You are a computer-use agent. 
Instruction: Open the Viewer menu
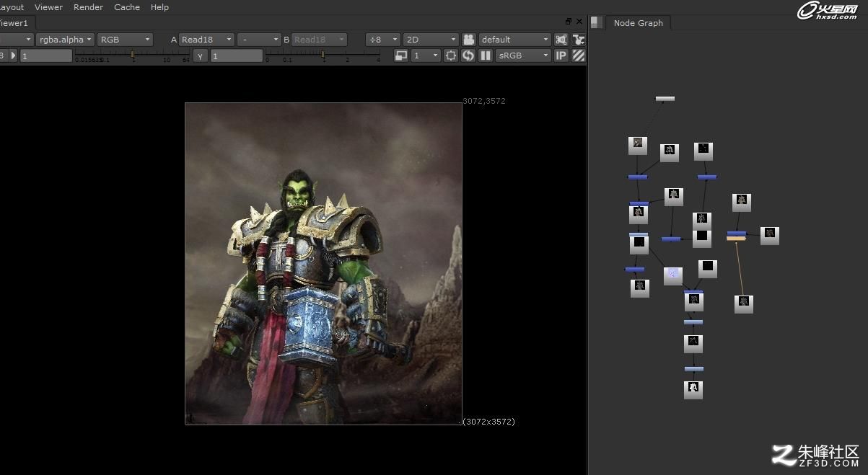[x=48, y=7]
